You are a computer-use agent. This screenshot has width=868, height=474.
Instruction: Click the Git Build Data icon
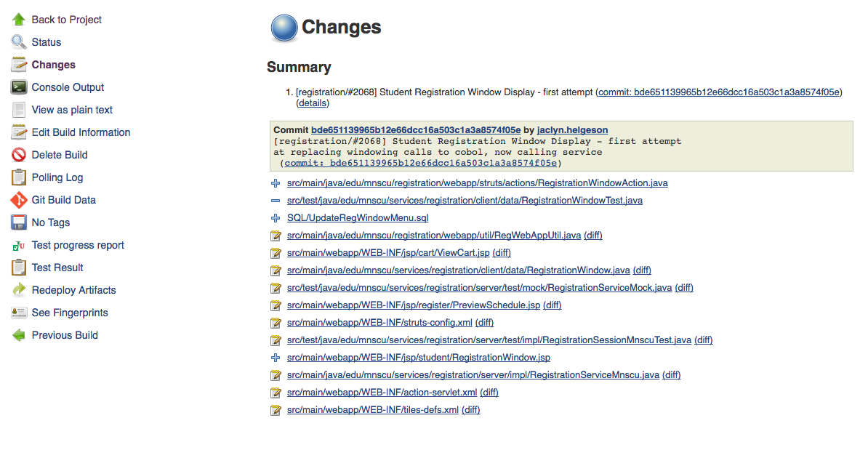pyautogui.click(x=19, y=200)
